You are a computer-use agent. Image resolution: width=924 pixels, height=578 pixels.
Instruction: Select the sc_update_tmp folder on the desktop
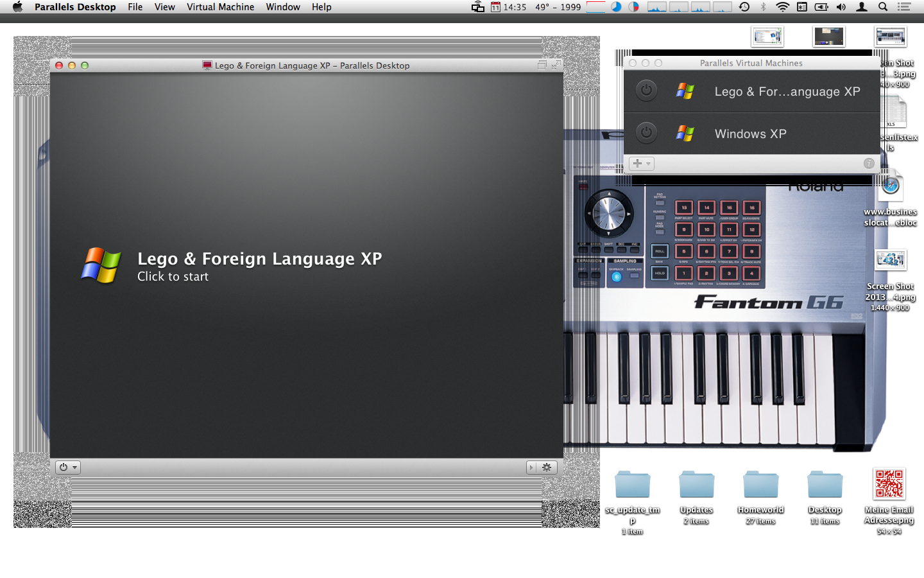(632, 485)
